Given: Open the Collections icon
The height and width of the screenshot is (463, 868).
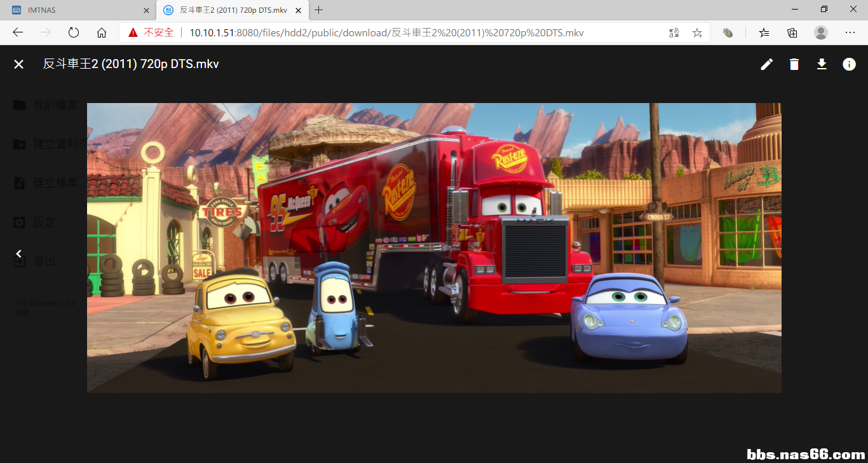Looking at the screenshot, I should [x=792, y=32].
